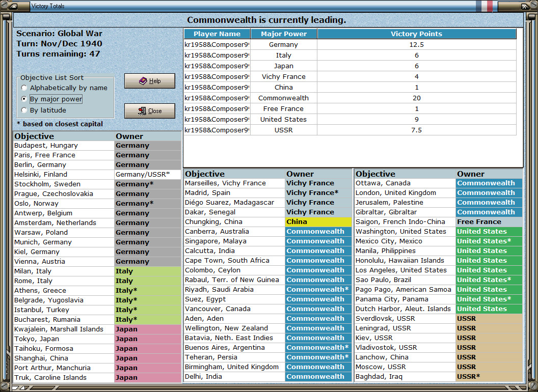Click the yellow China owner cell
The width and height of the screenshot is (538, 392).
tap(318, 222)
